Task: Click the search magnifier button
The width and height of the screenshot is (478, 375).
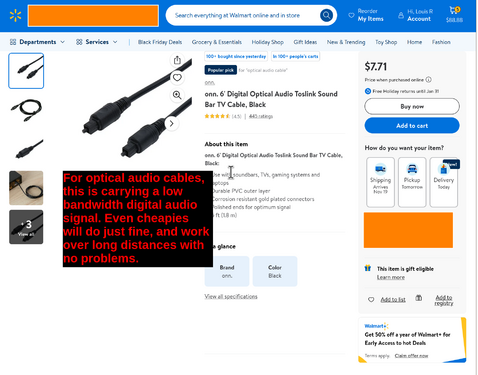Action: point(326,15)
